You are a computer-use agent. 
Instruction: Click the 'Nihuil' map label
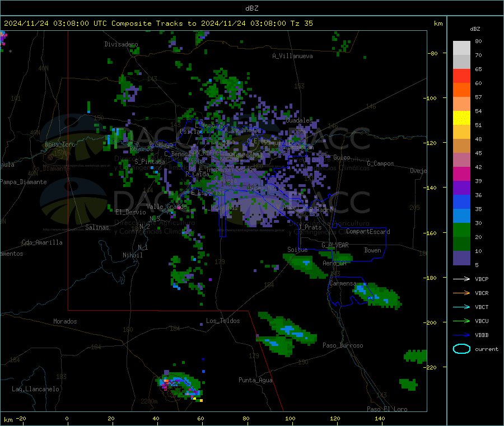pyautogui.click(x=132, y=255)
